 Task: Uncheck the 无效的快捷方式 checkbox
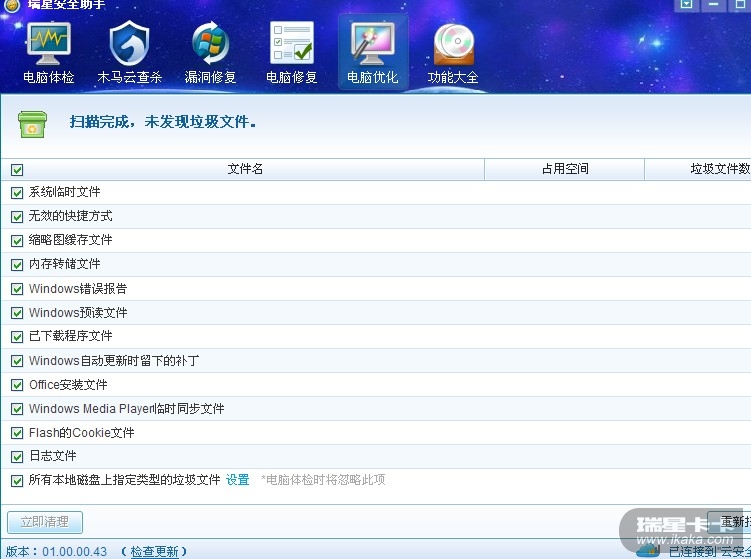17,217
